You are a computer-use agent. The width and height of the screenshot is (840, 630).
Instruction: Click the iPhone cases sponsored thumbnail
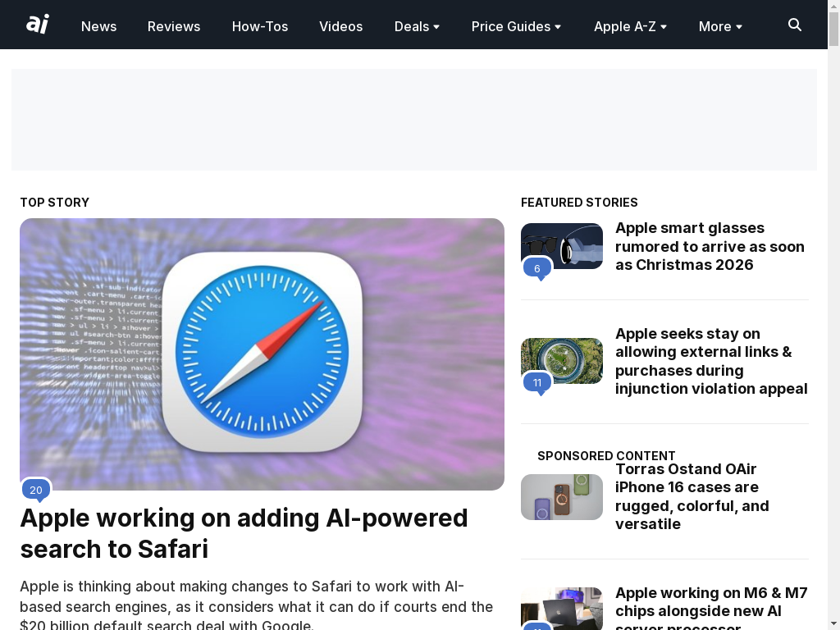(562, 496)
